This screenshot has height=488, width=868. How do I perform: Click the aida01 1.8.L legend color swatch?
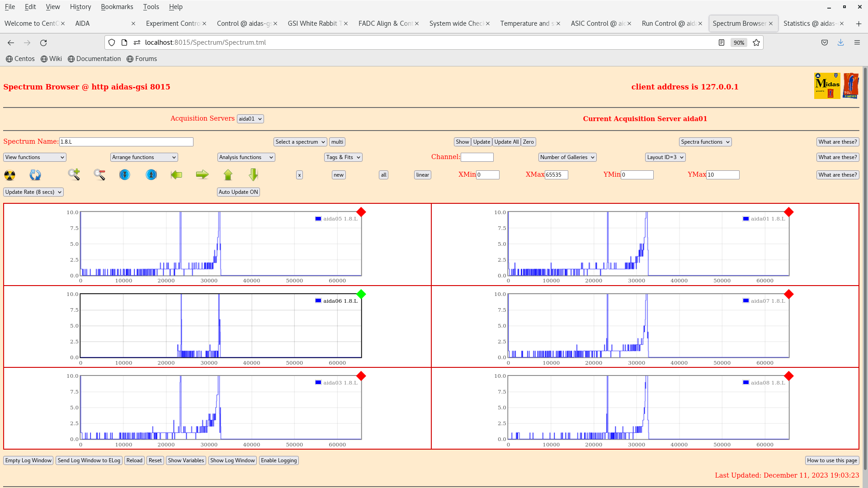point(746,219)
